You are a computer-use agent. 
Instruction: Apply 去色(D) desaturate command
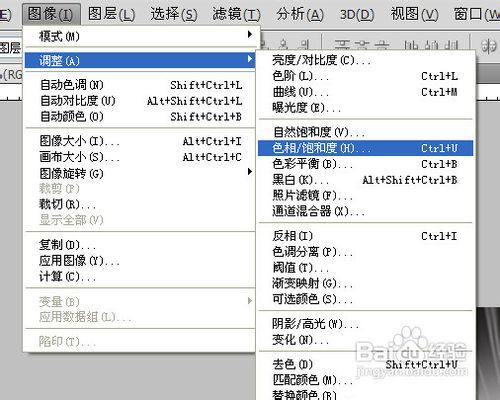click(366, 364)
